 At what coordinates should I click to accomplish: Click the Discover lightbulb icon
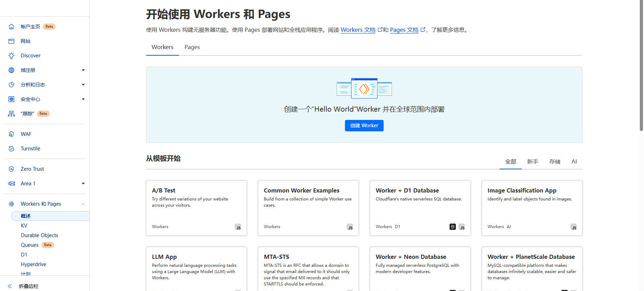coord(11,55)
